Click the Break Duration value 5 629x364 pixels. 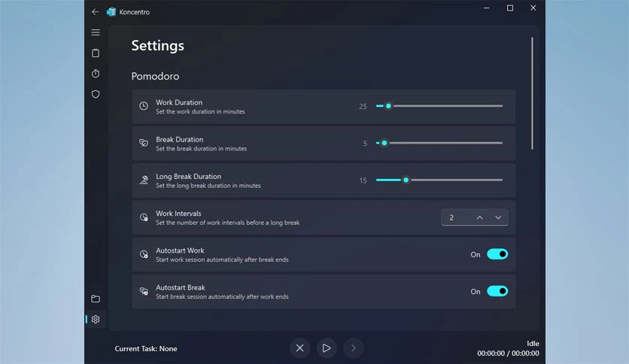(365, 143)
